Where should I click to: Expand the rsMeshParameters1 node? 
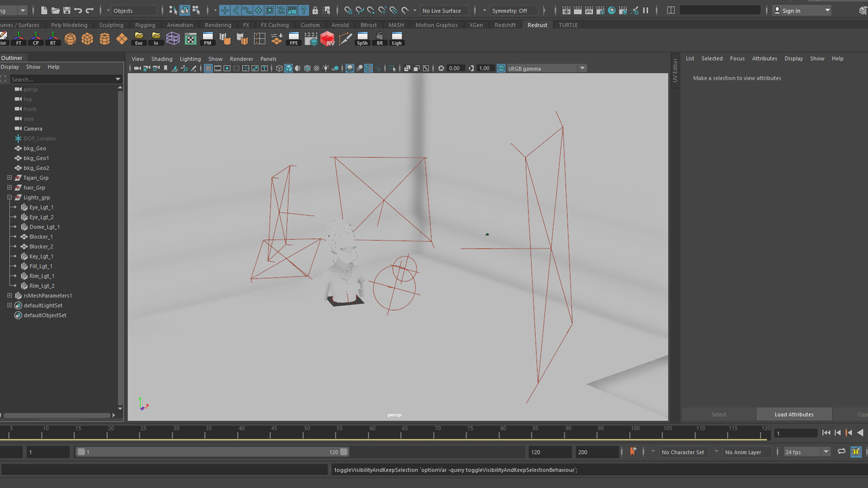[9, 296]
